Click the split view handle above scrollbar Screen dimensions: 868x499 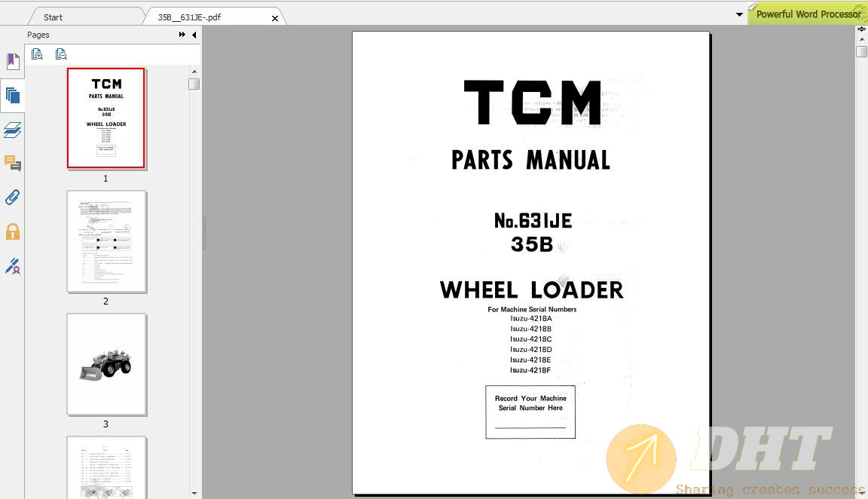[861, 29]
